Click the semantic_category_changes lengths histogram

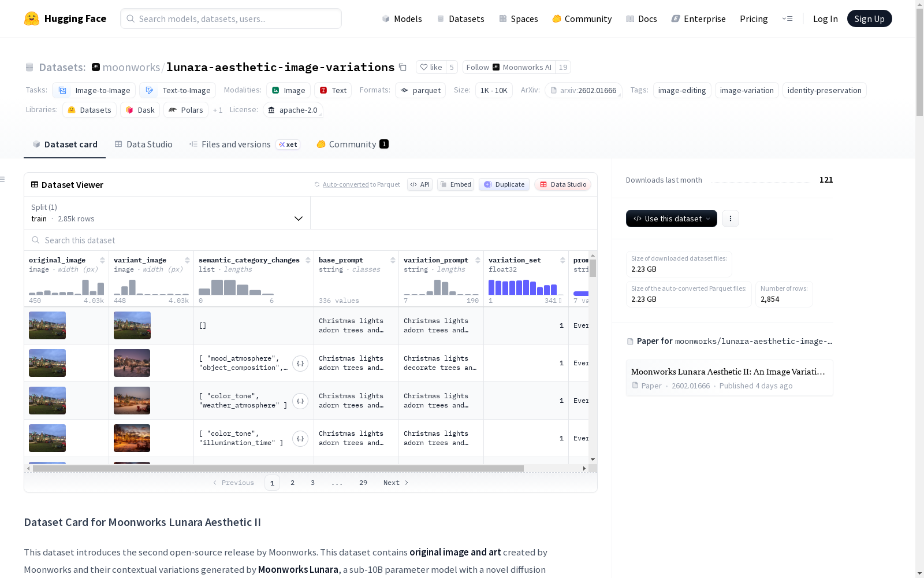(x=237, y=287)
